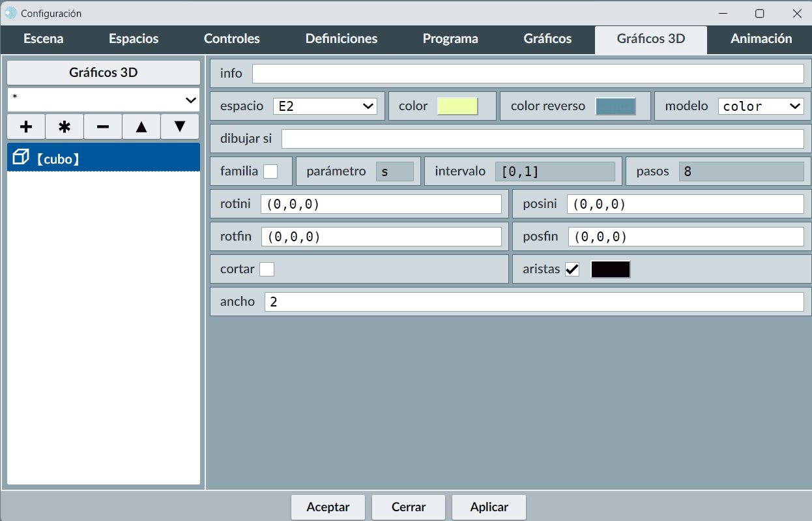Remove selected graphic with minus button
812x521 pixels.
pyautogui.click(x=103, y=127)
